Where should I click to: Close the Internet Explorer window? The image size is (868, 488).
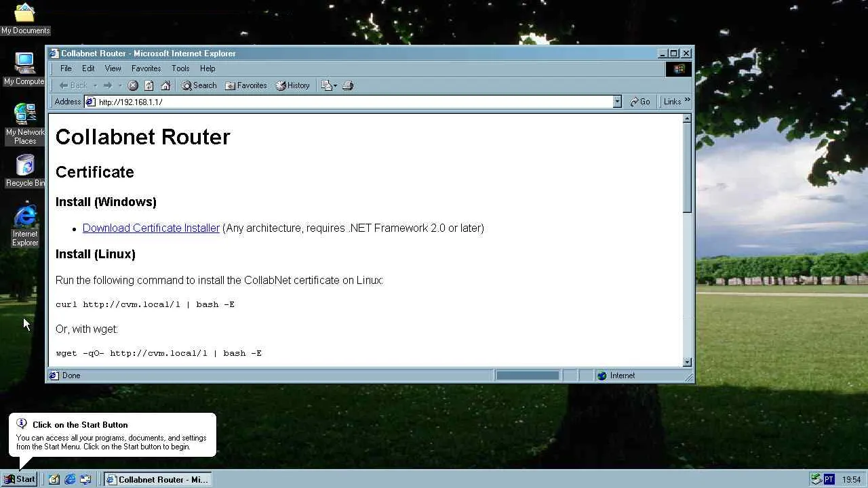click(686, 54)
